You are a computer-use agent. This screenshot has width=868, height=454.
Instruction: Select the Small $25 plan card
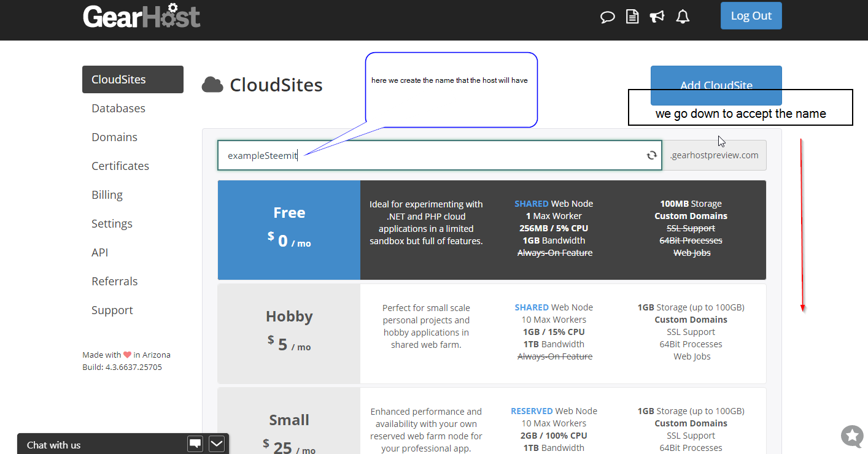(x=492, y=421)
